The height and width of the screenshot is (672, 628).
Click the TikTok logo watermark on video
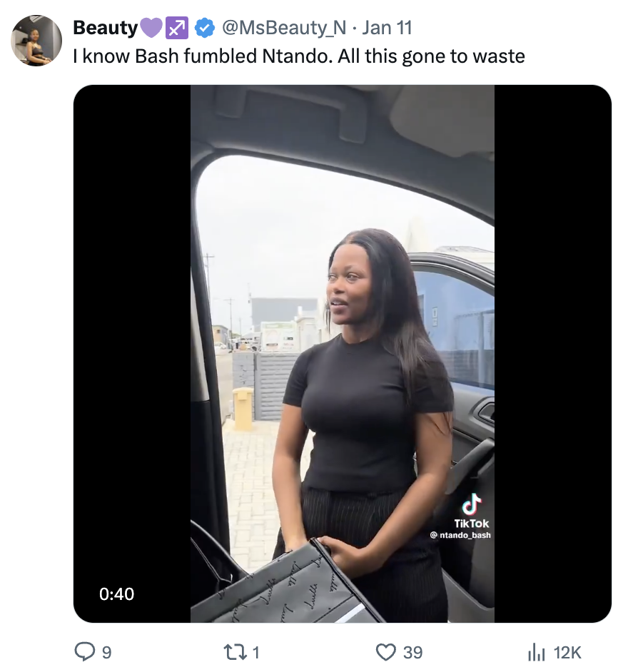click(x=471, y=505)
